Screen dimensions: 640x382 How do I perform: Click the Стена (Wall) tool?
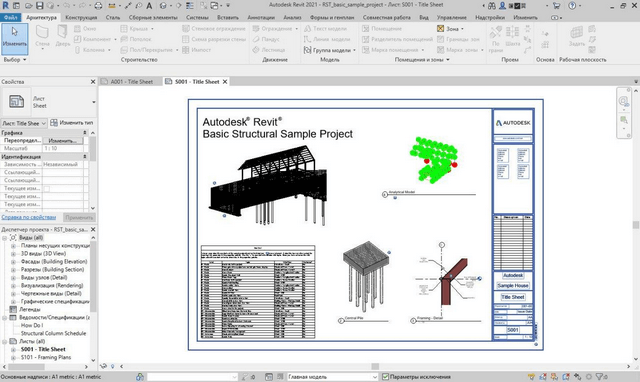pos(42,36)
